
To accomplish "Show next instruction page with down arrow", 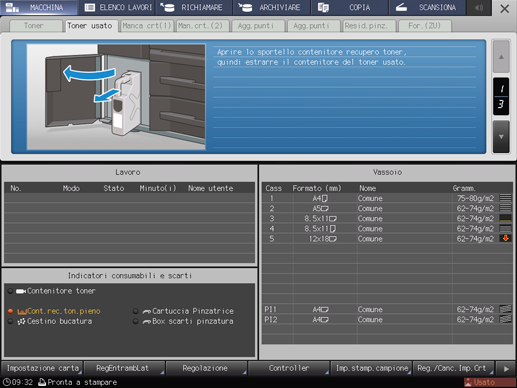I will coord(501,137).
